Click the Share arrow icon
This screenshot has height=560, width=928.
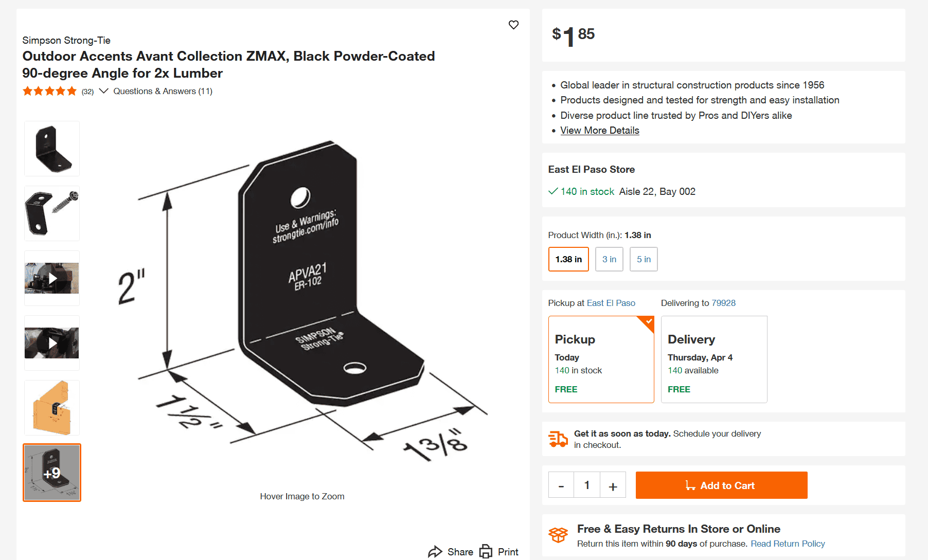click(x=435, y=552)
